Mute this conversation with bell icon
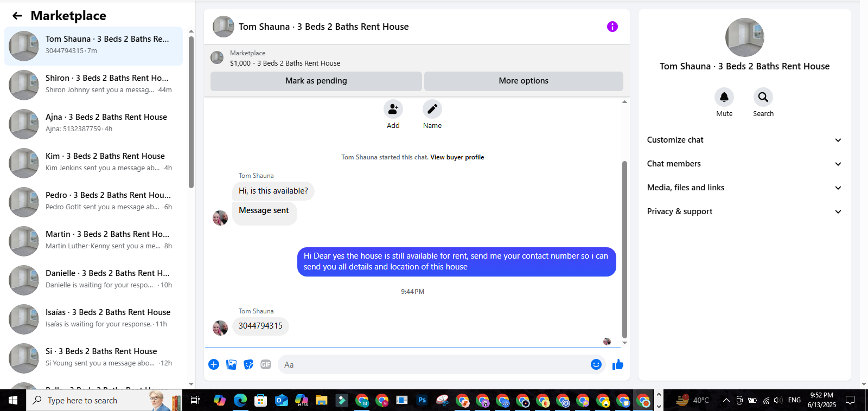Viewport: 868px width, 411px height. click(x=724, y=97)
